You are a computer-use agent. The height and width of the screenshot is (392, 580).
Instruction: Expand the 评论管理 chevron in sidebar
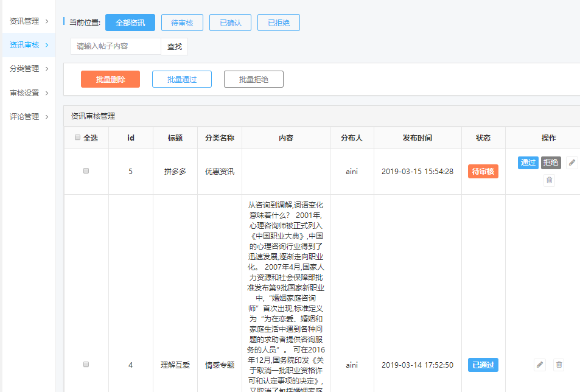point(47,117)
